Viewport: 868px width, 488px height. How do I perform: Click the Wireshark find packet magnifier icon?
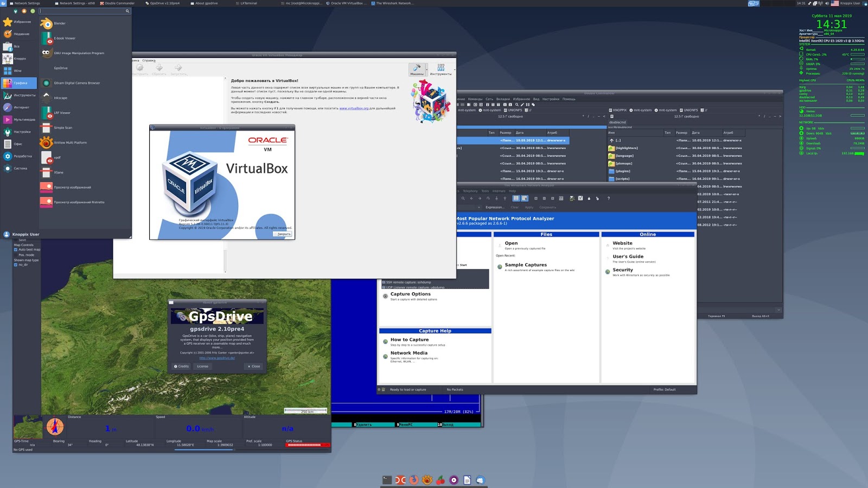click(463, 198)
